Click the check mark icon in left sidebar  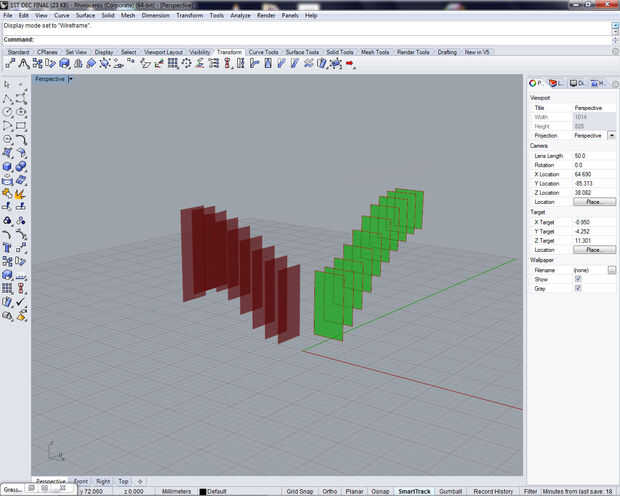pos(21,302)
